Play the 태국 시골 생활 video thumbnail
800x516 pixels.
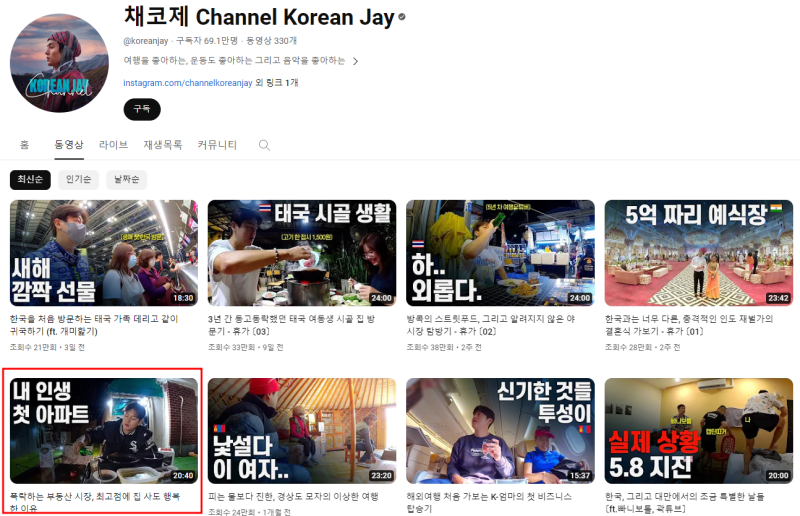302,253
